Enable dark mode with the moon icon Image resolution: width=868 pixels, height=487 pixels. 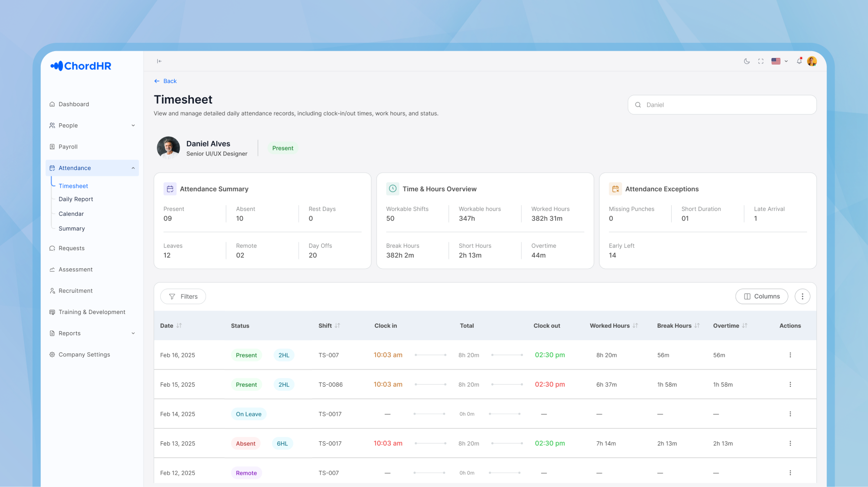point(747,61)
